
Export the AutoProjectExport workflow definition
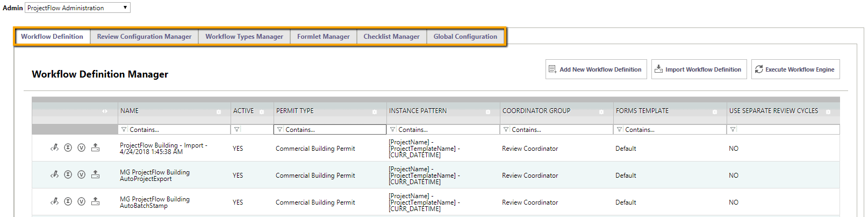tap(95, 174)
